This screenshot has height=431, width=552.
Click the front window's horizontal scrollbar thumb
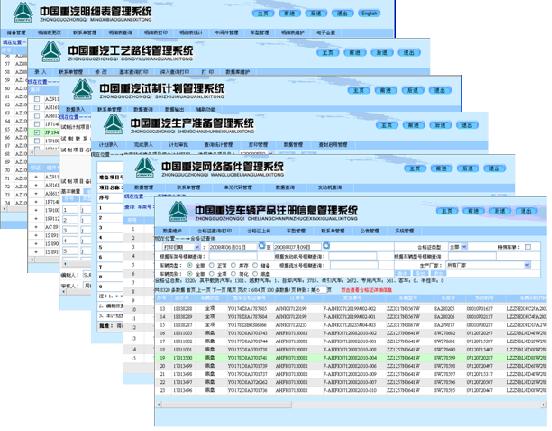click(x=227, y=405)
